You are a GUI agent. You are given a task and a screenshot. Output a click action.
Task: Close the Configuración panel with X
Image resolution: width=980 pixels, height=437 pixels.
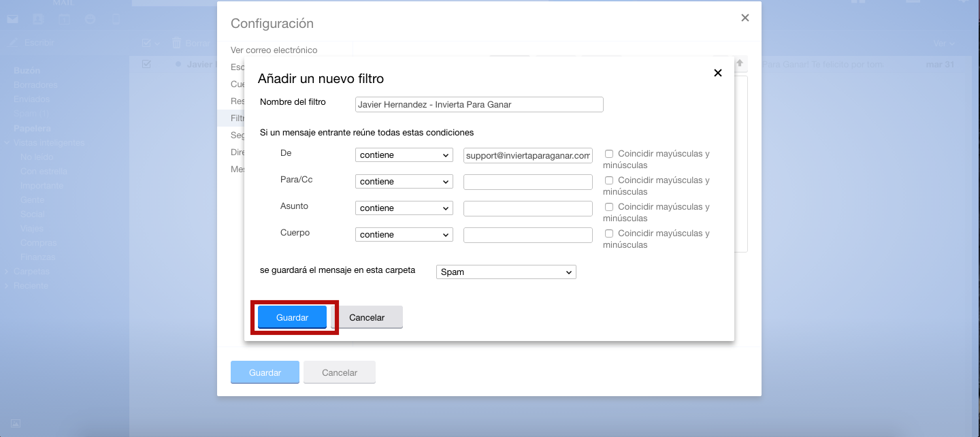745,18
